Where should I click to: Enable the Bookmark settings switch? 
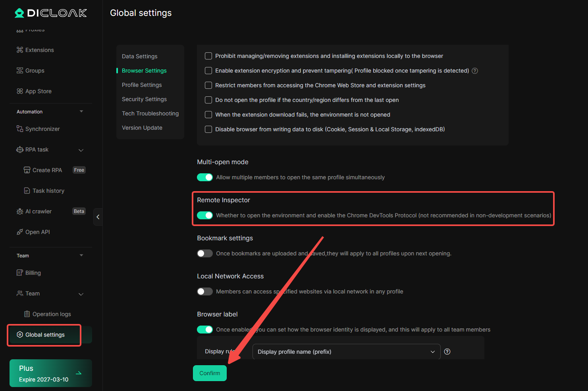coord(205,253)
